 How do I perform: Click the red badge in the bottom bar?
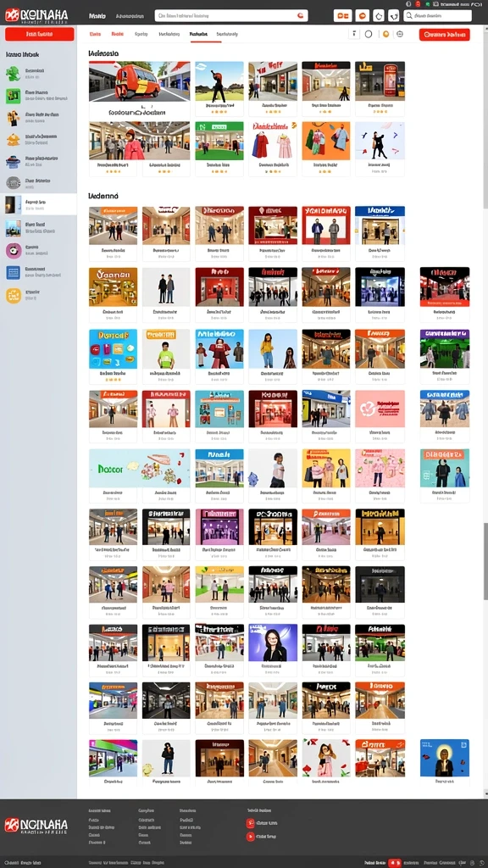pyautogui.click(x=395, y=863)
